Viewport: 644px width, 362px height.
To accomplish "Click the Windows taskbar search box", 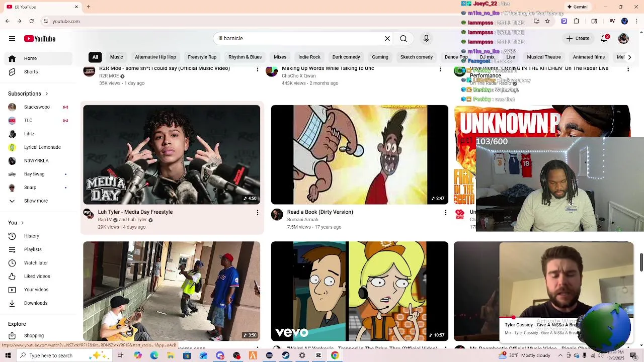I will (64, 355).
